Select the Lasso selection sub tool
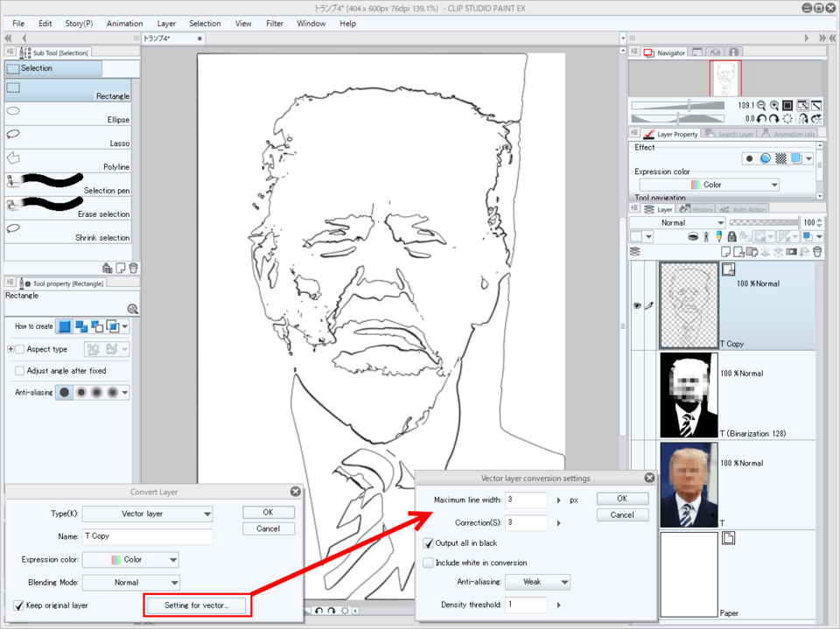Viewport: 840px width, 629px height. point(68,137)
